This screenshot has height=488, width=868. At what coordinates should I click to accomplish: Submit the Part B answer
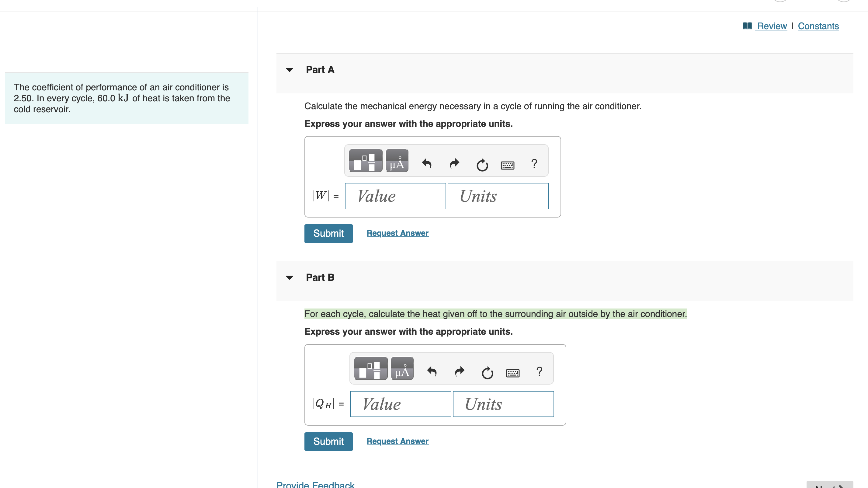click(x=328, y=441)
